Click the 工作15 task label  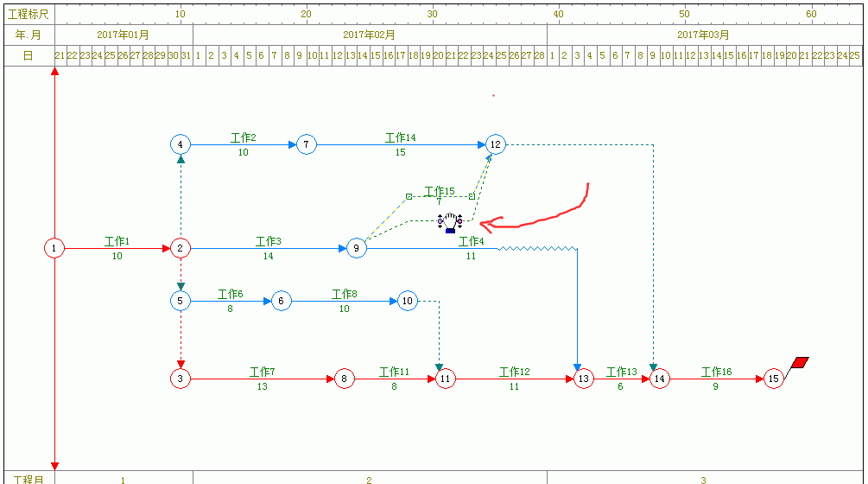click(440, 191)
